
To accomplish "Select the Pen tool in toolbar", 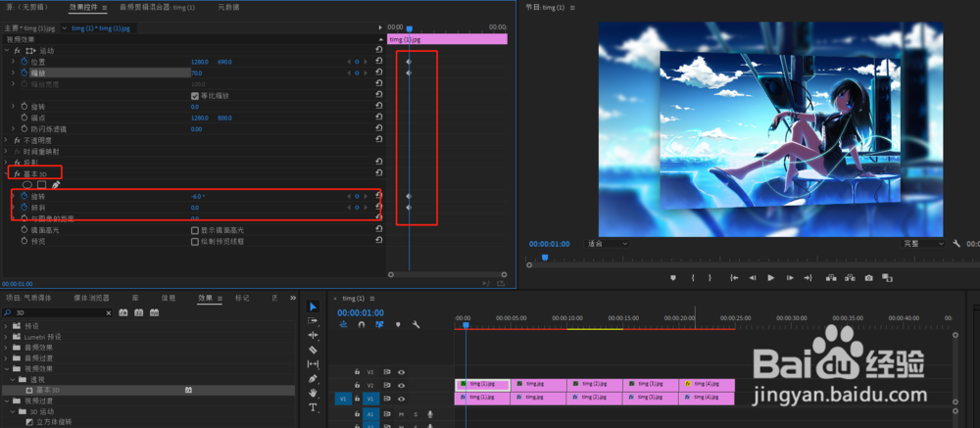I will 314,379.
